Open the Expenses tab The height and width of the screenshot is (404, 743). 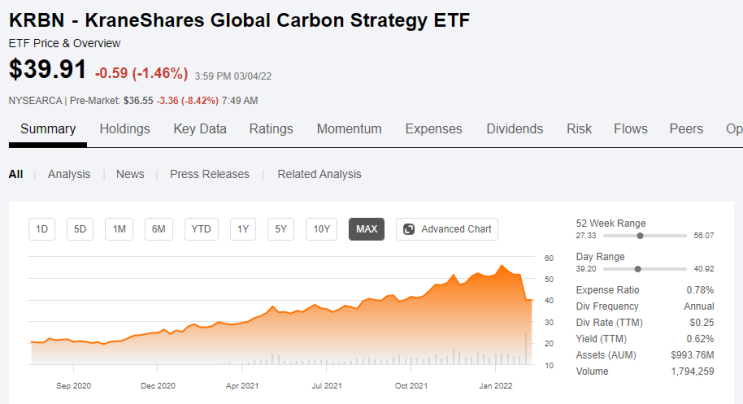pos(434,129)
